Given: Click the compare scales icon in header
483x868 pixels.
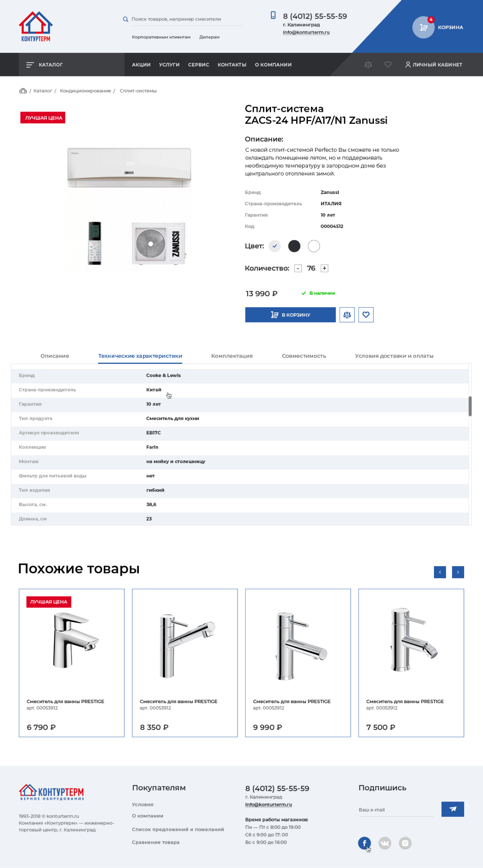Looking at the screenshot, I should [x=368, y=64].
